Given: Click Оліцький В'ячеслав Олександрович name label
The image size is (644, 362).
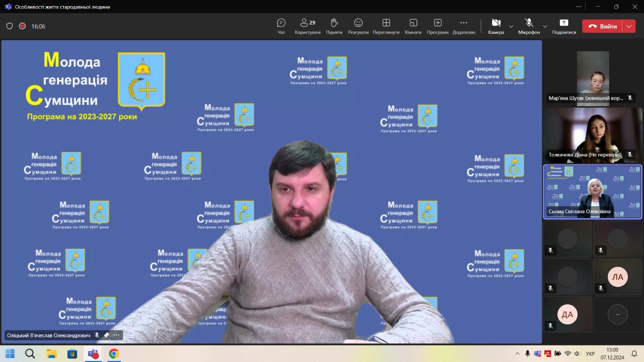Looking at the screenshot, I should click(x=48, y=335).
